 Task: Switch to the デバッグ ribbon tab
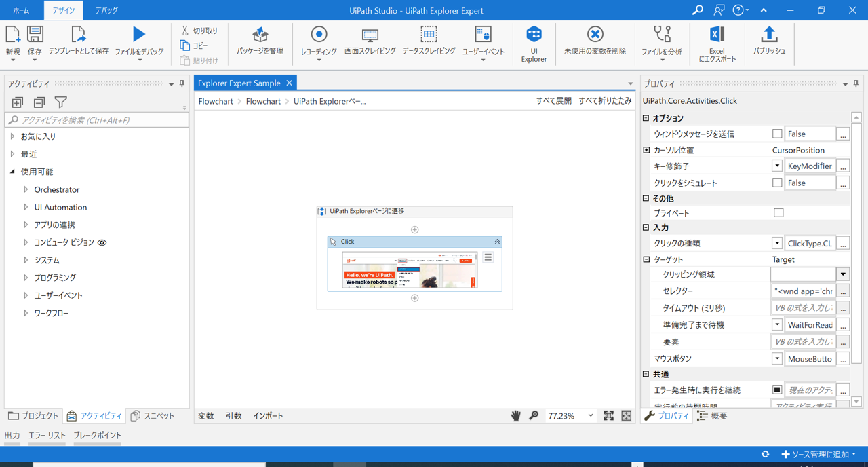106,10
